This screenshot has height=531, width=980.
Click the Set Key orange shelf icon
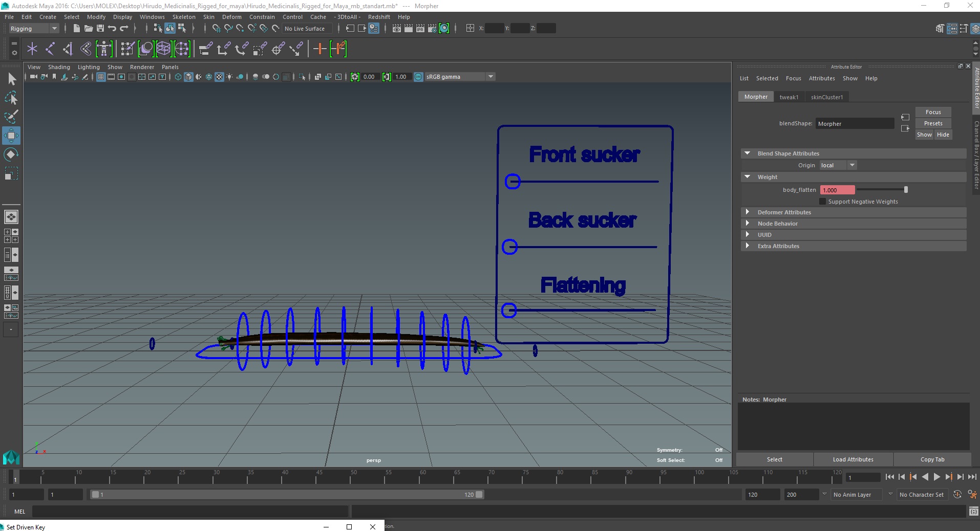(319, 49)
